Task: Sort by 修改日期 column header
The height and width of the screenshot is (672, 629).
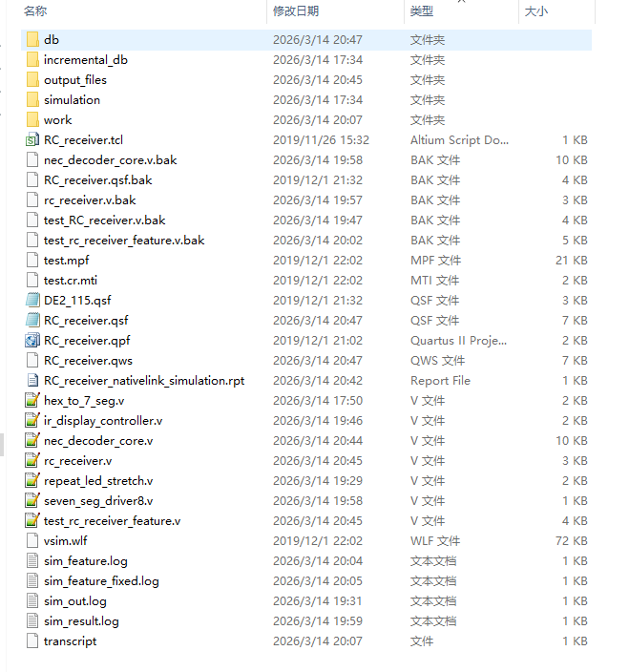Action: point(296,11)
